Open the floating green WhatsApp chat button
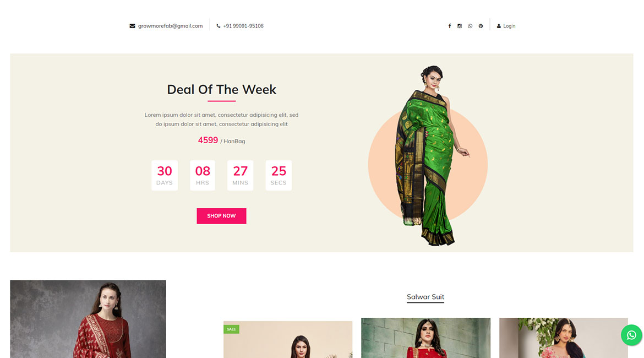The height and width of the screenshot is (358, 644). (631, 335)
